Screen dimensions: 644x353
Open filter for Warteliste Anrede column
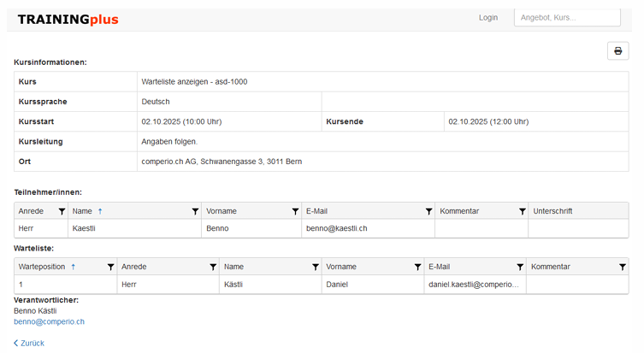point(212,268)
